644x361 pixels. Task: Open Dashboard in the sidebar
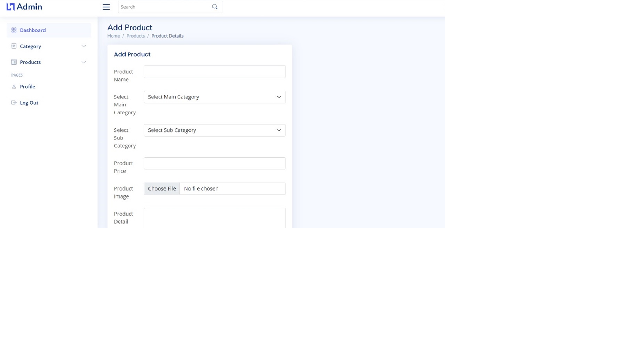49,30
